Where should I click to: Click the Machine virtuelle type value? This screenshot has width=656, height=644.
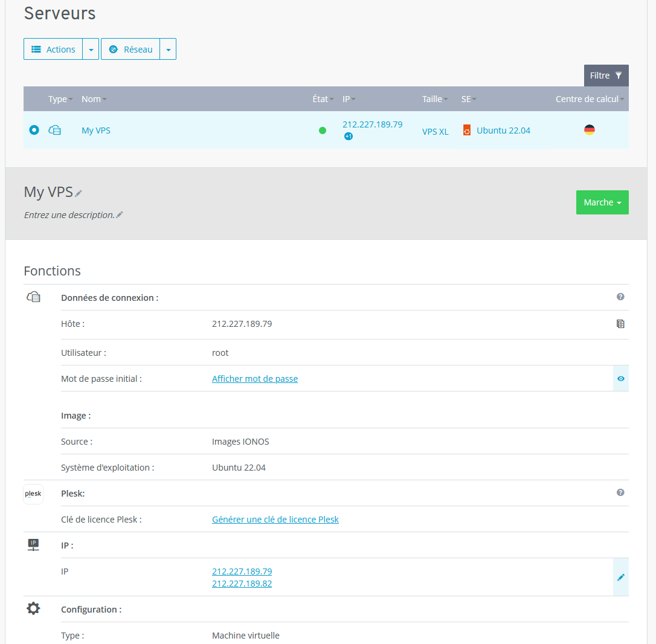click(246, 635)
